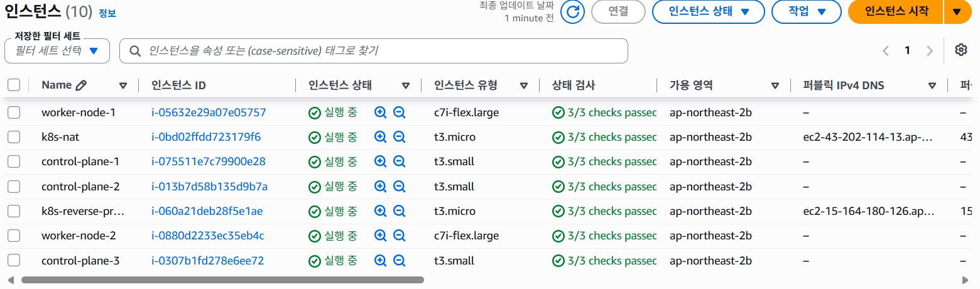Click the search magnifier icon
This screenshot has width=980, height=289.
tap(134, 51)
